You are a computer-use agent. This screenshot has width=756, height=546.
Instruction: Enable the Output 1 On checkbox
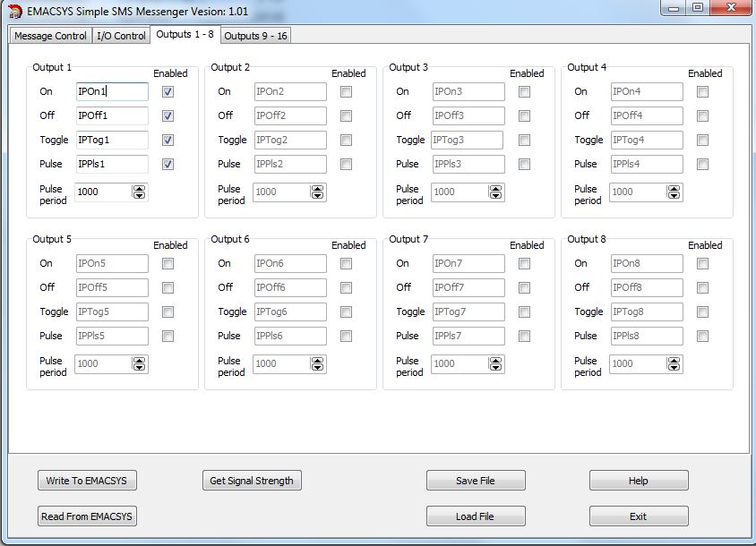[168, 91]
